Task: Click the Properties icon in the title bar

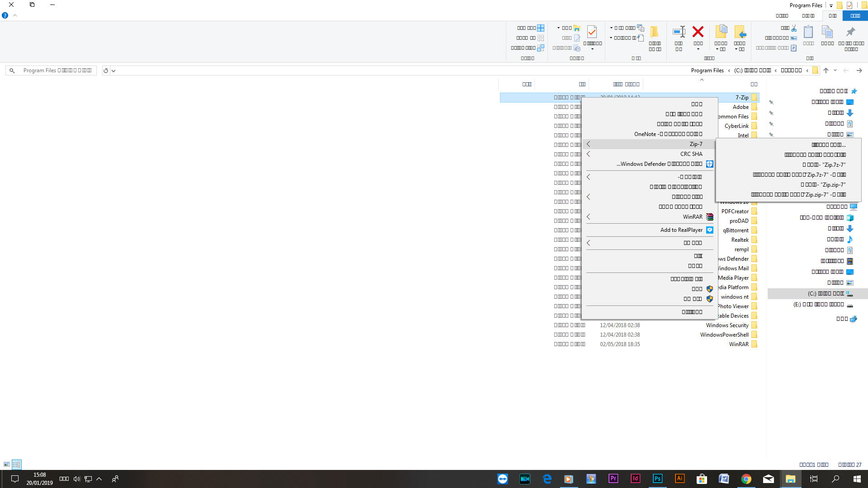Action: (849, 5)
